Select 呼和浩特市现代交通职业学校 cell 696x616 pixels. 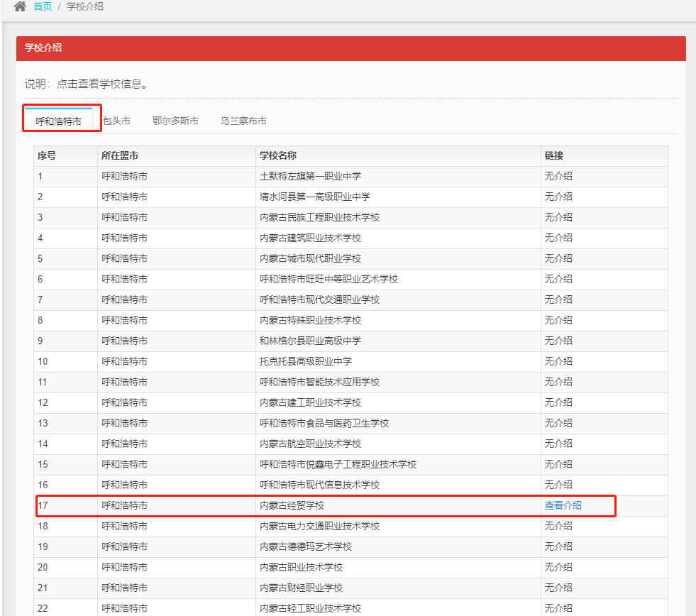coord(398,299)
